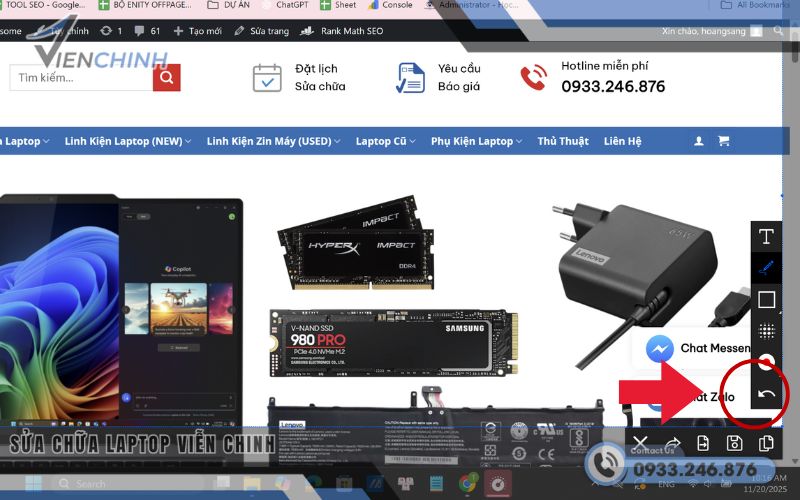The image size is (800, 500).
Task: Click the Lenovo laptop battery image
Action: pos(436,426)
